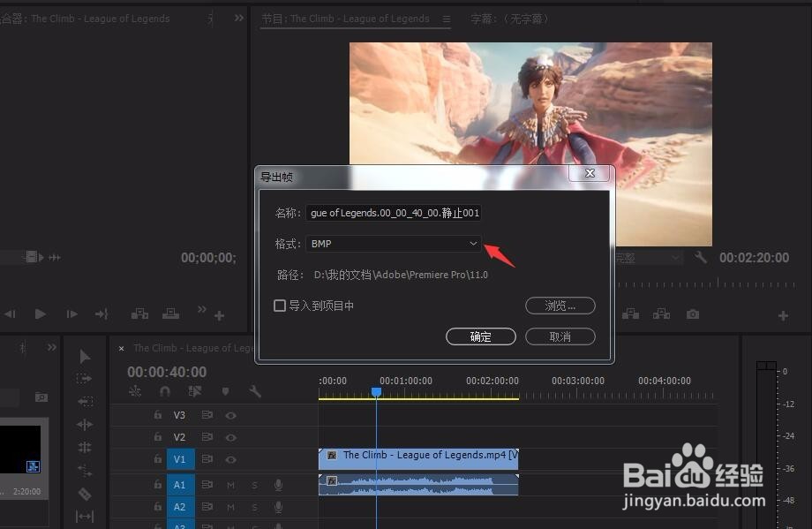The image size is (812, 529).
Task: Click project panel clip thumbnail
Action: (20, 450)
